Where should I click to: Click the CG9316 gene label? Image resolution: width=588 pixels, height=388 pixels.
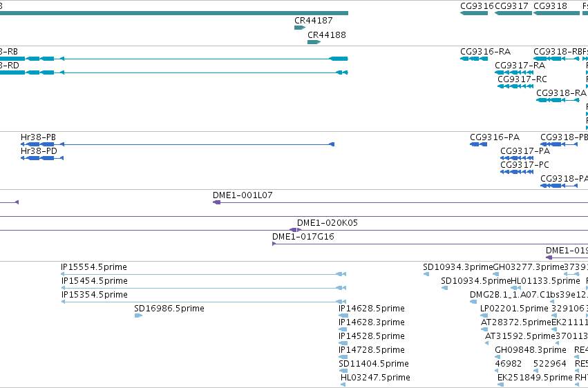pos(477,6)
